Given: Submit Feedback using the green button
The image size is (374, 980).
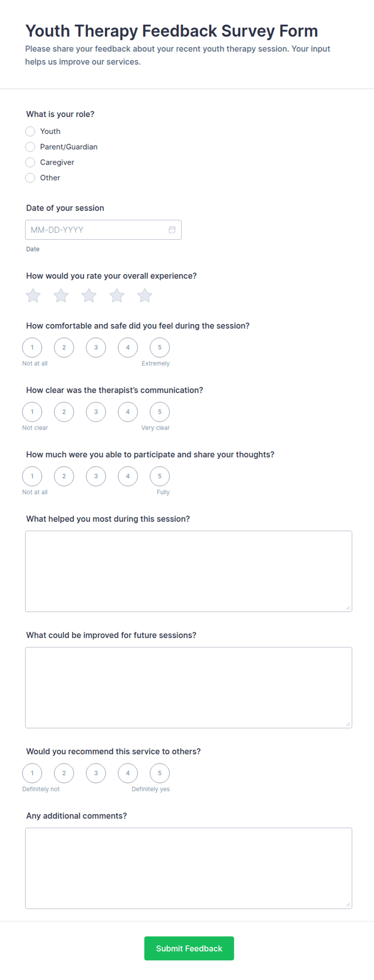Looking at the screenshot, I should tap(189, 949).
